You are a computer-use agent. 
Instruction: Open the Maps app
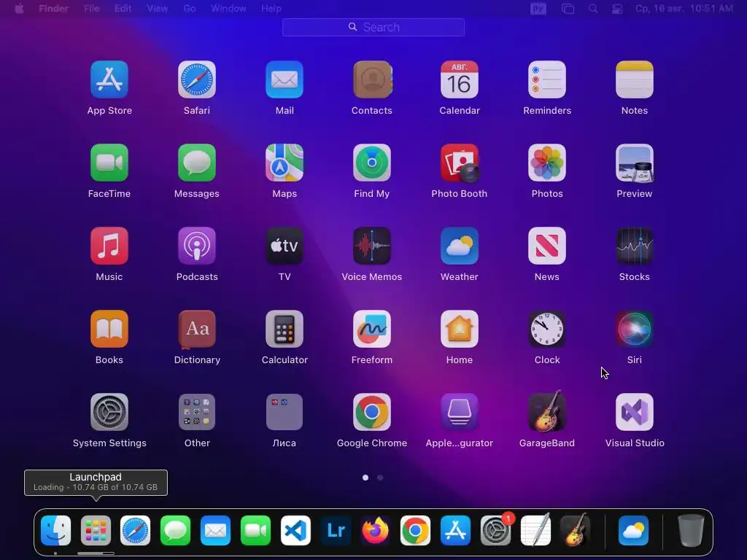[285, 163]
